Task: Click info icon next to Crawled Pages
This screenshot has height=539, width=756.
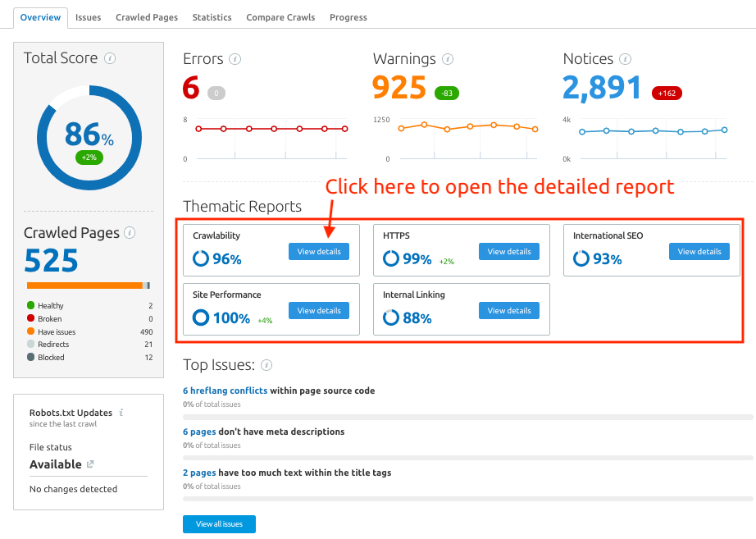Action: (x=130, y=233)
